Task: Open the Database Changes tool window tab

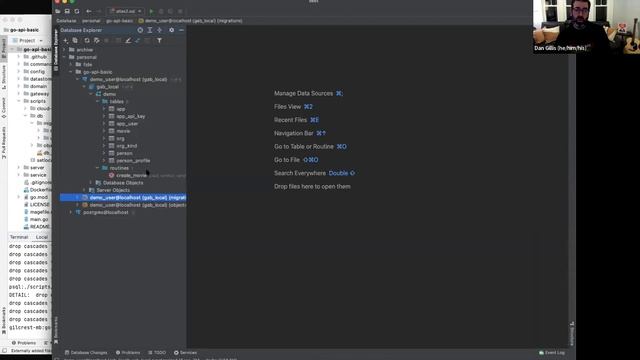Action: tap(86, 353)
